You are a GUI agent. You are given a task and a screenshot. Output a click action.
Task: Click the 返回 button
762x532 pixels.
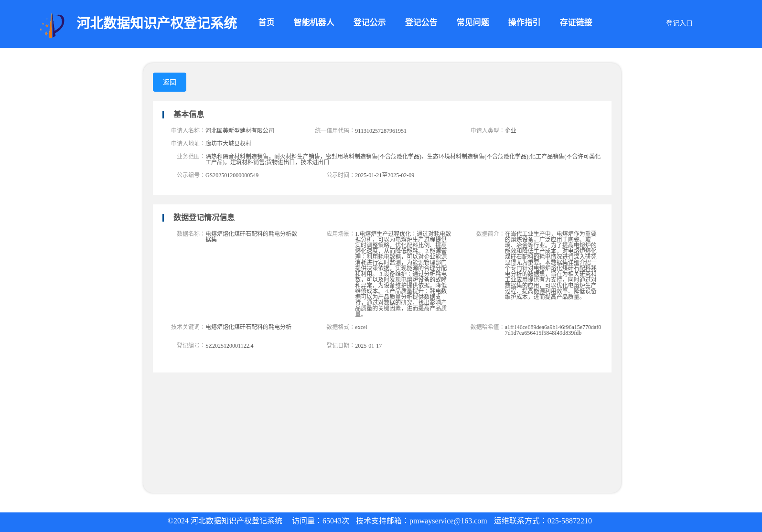(170, 82)
